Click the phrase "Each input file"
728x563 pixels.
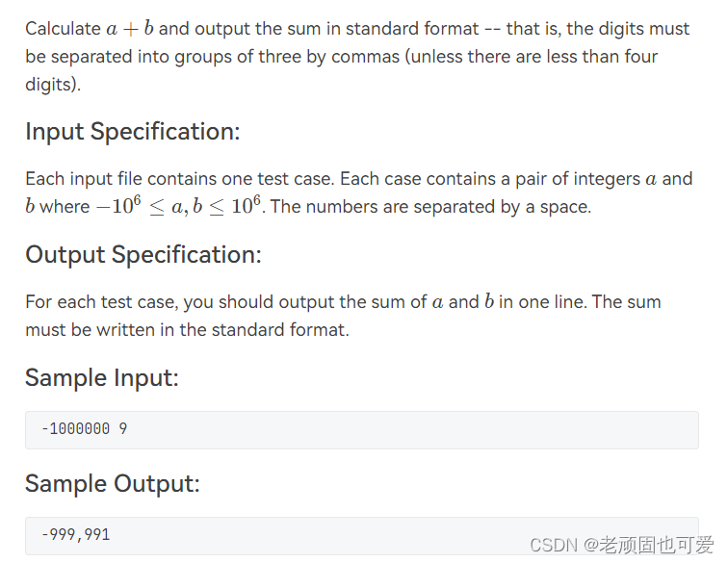click(x=85, y=179)
